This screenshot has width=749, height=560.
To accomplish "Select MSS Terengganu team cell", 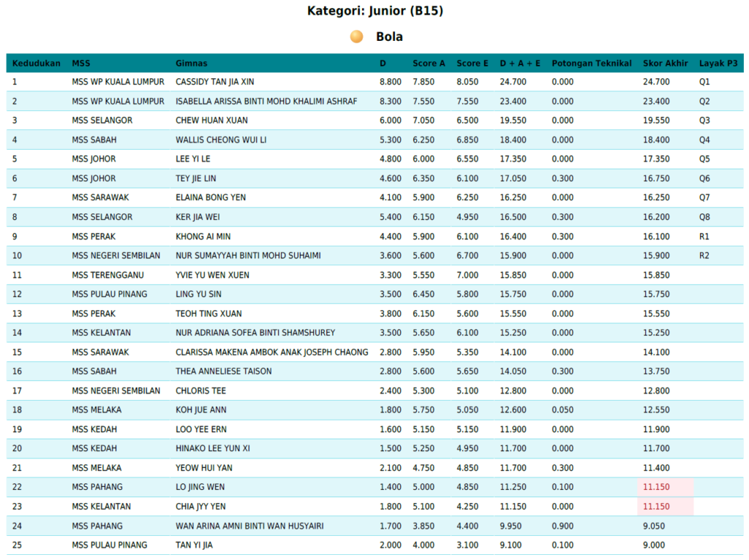I will point(108,275).
